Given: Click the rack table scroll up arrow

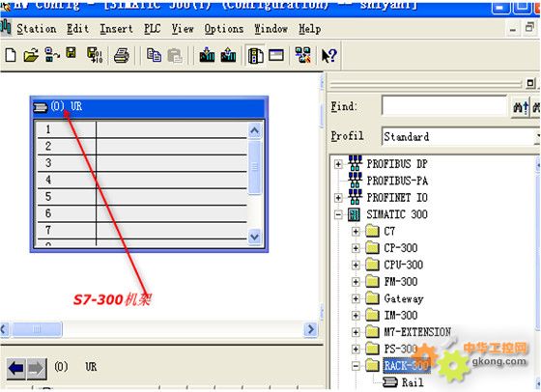Looking at the screenshot, I should tap(255, 130).
